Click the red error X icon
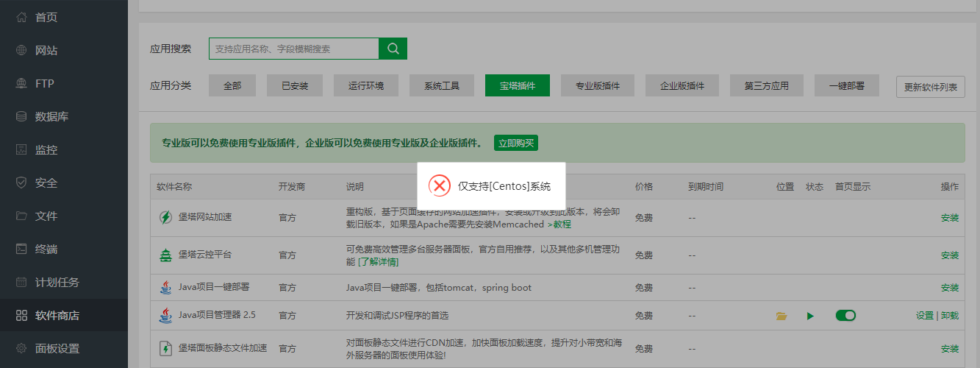980x368 pixels. (x=440, y=185)
